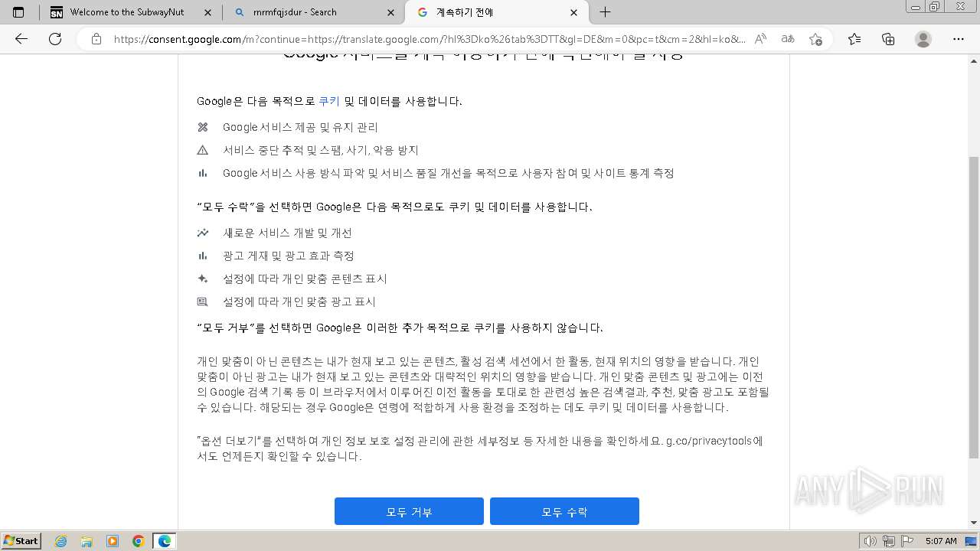
Task: Minimize the Edge browser window
Action: [x=915, y=7]
